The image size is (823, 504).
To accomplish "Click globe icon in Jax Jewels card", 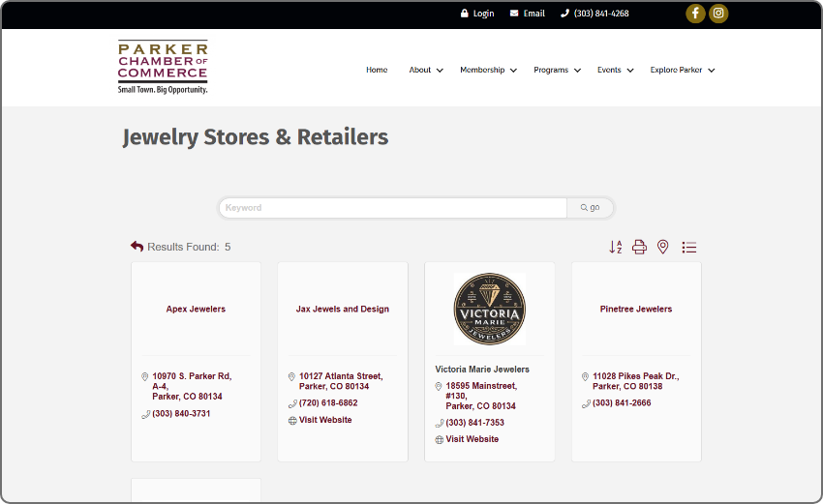I will click(292, 421).
